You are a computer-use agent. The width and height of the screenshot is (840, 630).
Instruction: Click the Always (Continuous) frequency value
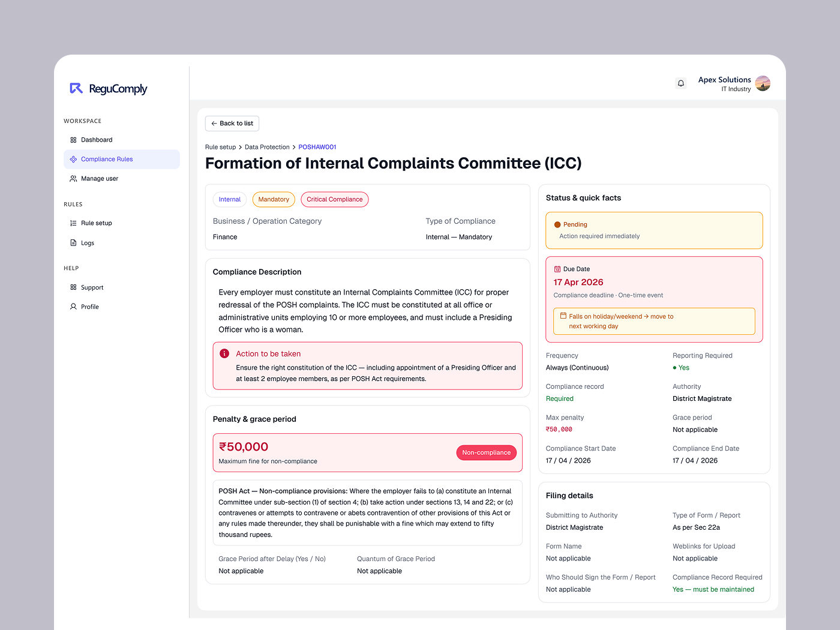577,368
